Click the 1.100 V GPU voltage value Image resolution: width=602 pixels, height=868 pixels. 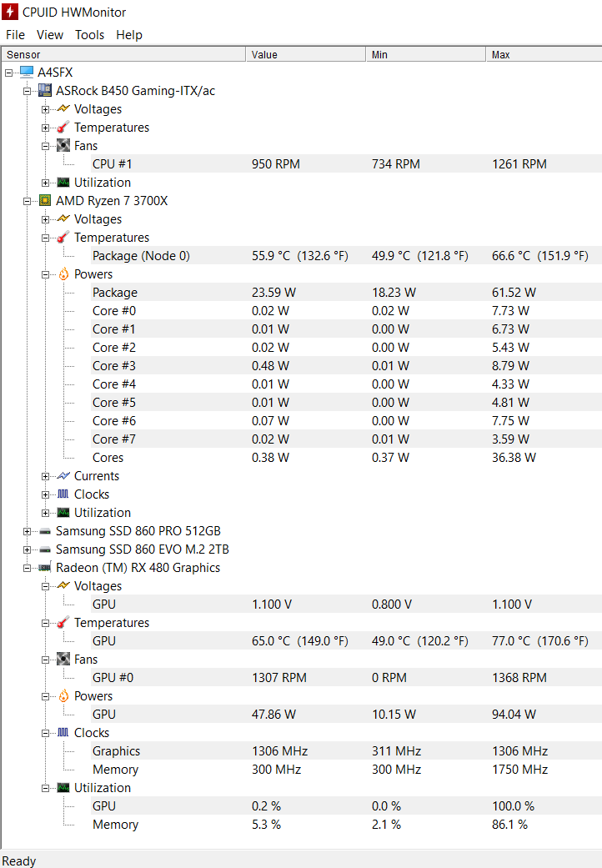tap(272, 605)
